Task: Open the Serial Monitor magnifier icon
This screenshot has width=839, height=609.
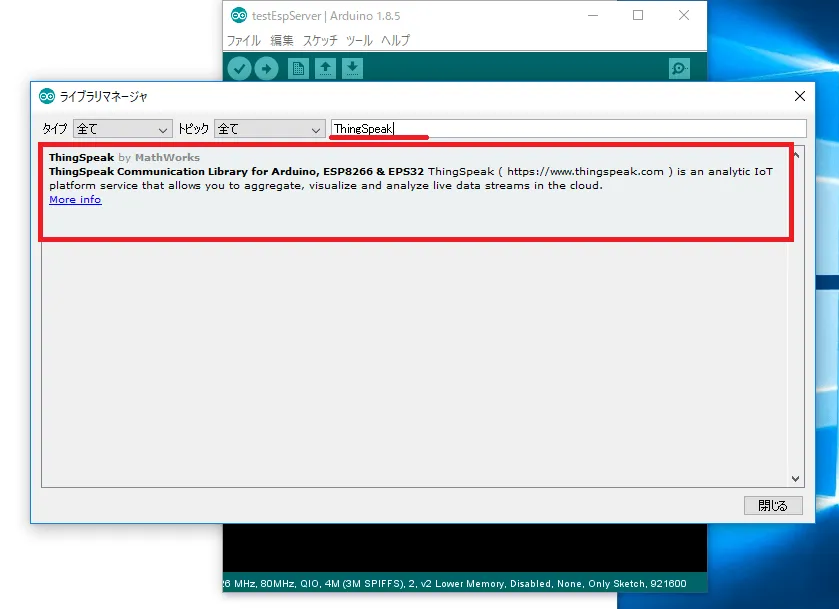Action: point(679,68)
